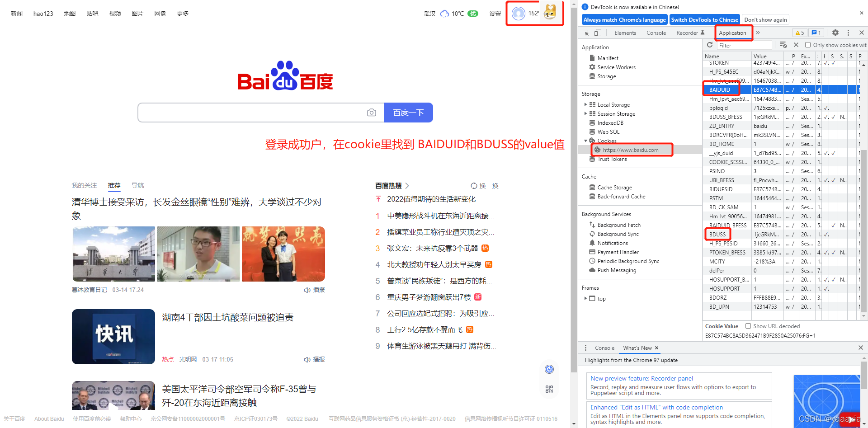
Task: Open Push Messaging service
Action: click(616, 270)
